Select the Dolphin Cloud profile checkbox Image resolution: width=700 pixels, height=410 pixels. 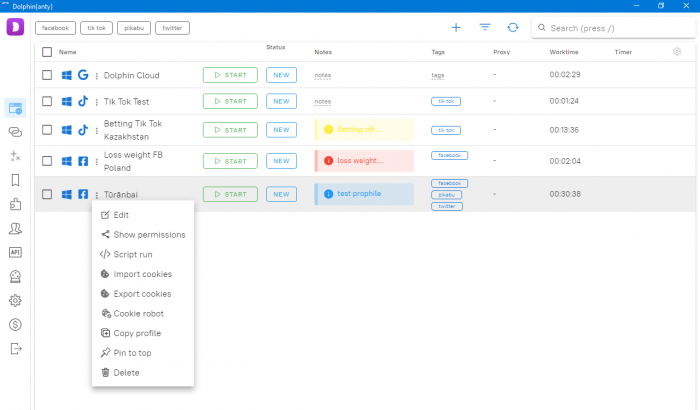pos(47,75)
